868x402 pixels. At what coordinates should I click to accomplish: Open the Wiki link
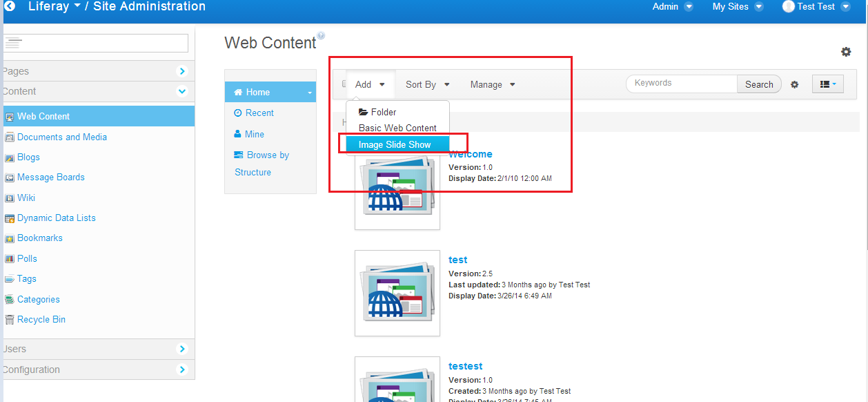point(26,198)
